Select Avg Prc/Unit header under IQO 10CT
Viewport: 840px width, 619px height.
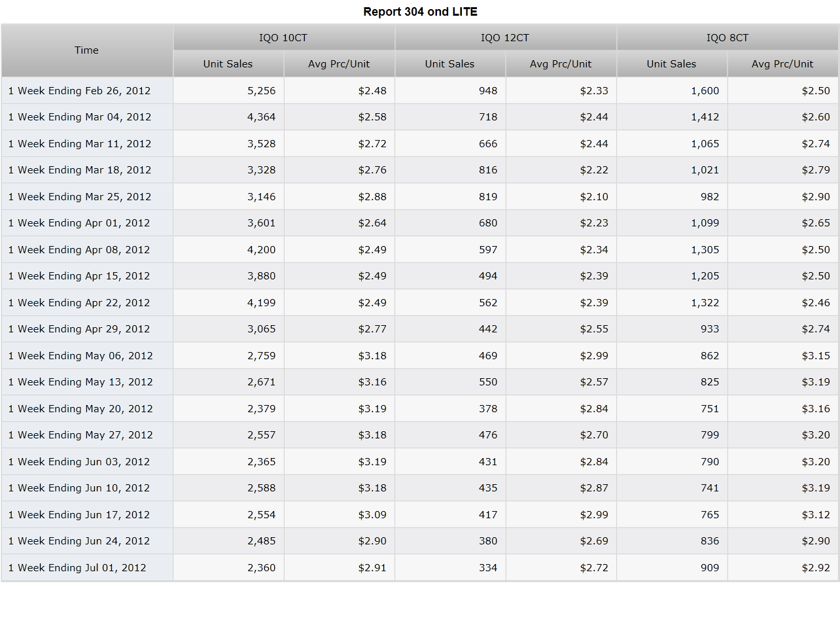(x=340, y=64)
